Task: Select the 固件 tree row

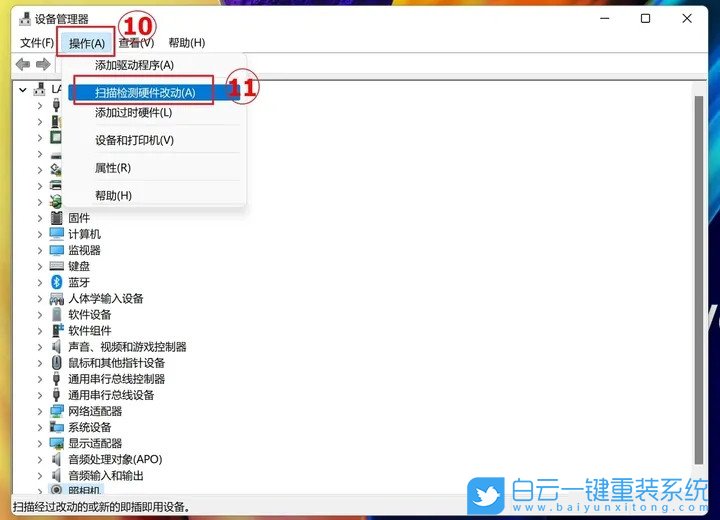Action: click(x=79, y=218)
